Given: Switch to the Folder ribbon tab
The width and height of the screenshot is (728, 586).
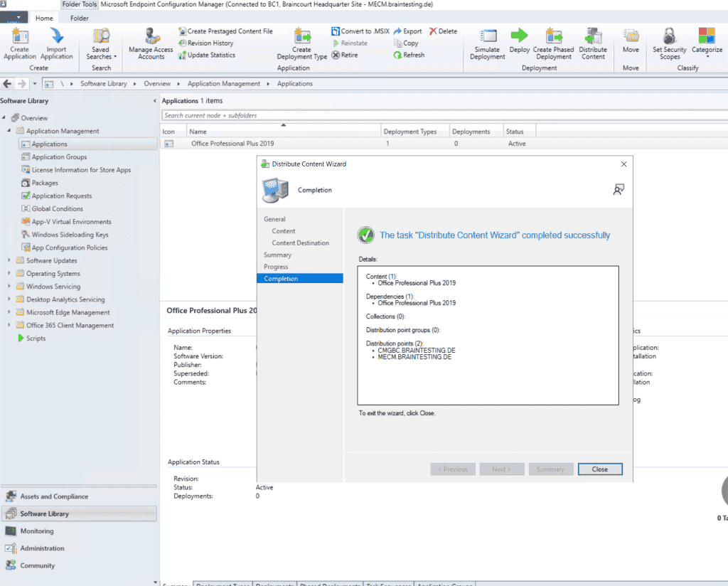Looking at the screenshot, I should point(79,18).
